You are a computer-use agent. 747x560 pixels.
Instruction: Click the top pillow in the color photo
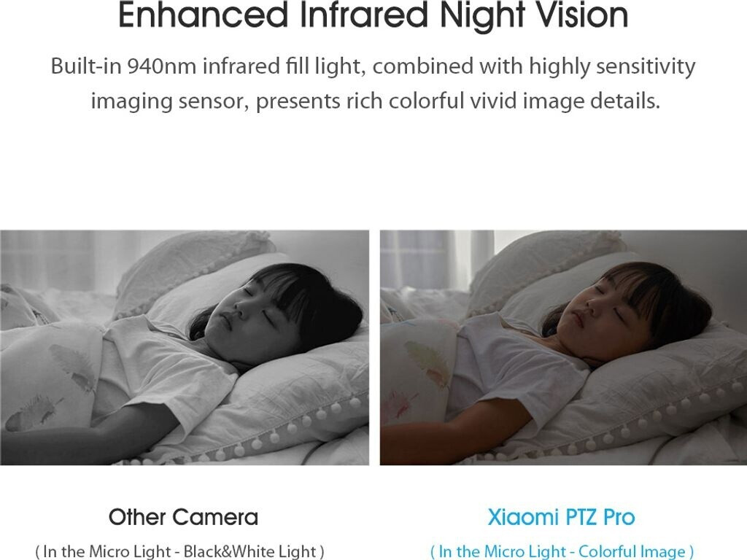548,264
